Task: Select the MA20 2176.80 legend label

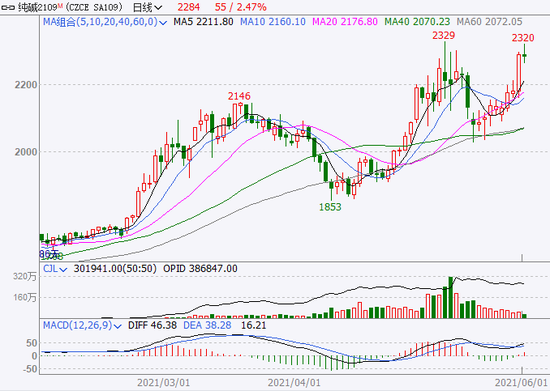Action: pyautogui.click(x=345, y=22)
